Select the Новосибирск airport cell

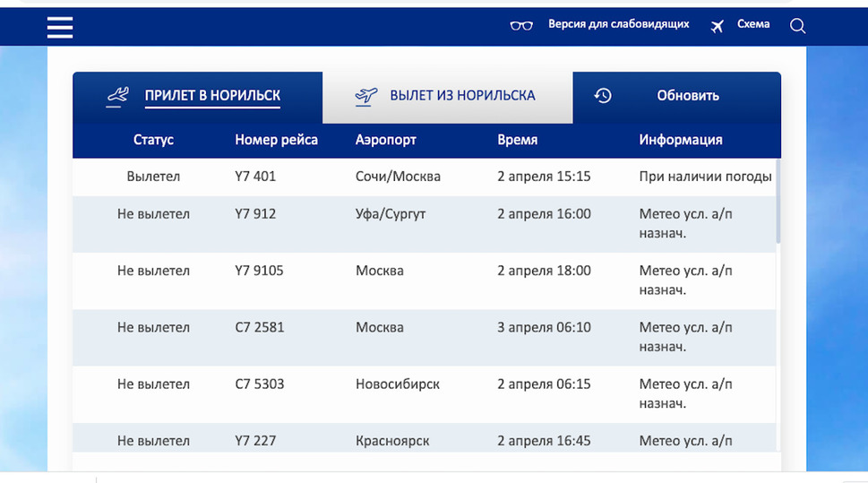tap(398, 384)
